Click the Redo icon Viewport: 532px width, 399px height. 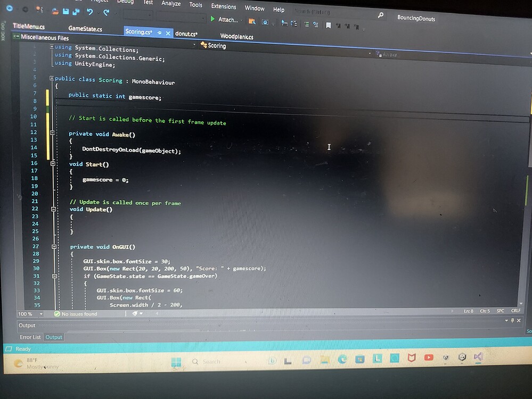click(x=106, y=12)
